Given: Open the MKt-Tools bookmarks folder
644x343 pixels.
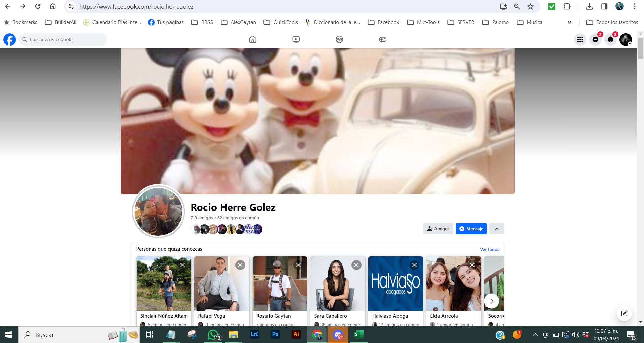Looking at the screenshot, I should [x=423, y=22].
